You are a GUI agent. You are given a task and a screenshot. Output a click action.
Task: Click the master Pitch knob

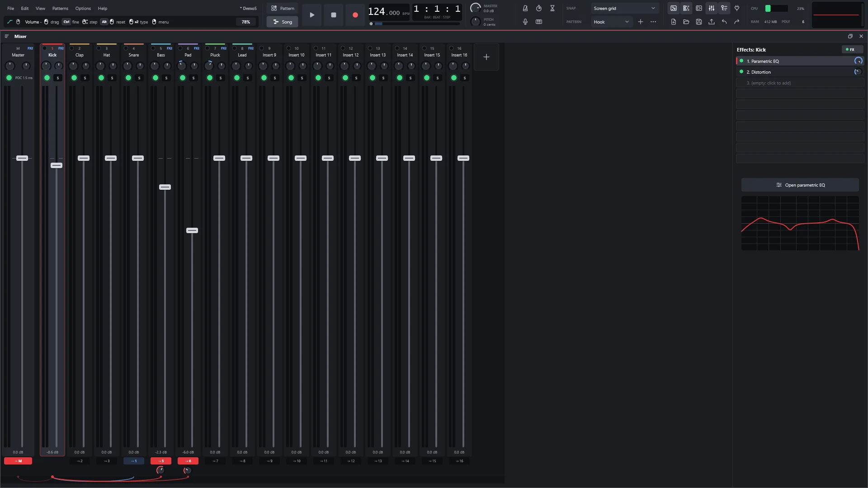[476, 22]
